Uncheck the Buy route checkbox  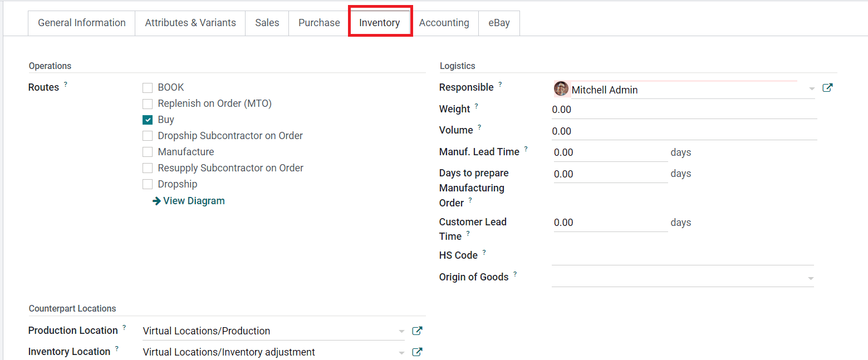[x=148, y=120]
